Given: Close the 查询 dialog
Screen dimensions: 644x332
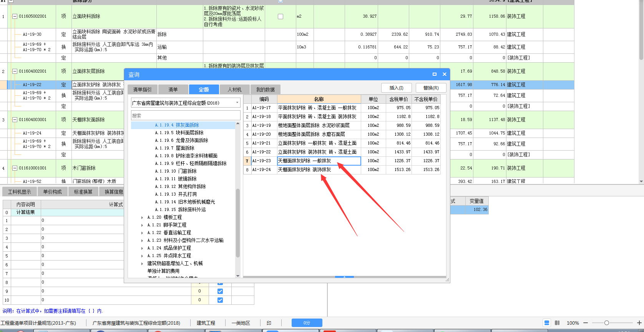Looking at the screenshot, I should 445,74.
